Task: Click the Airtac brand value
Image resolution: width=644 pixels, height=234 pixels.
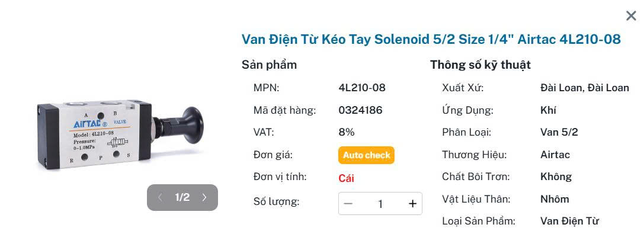Action: [x=555, y=155]
